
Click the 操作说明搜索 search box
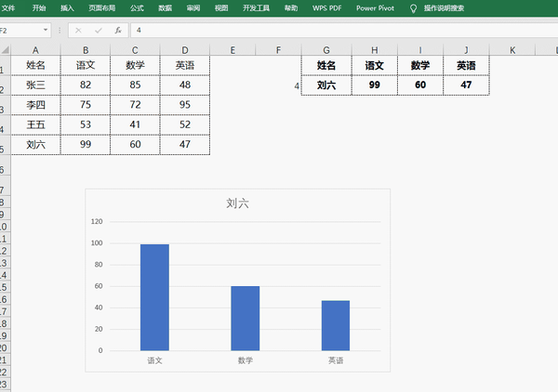[x=444, y=7]
